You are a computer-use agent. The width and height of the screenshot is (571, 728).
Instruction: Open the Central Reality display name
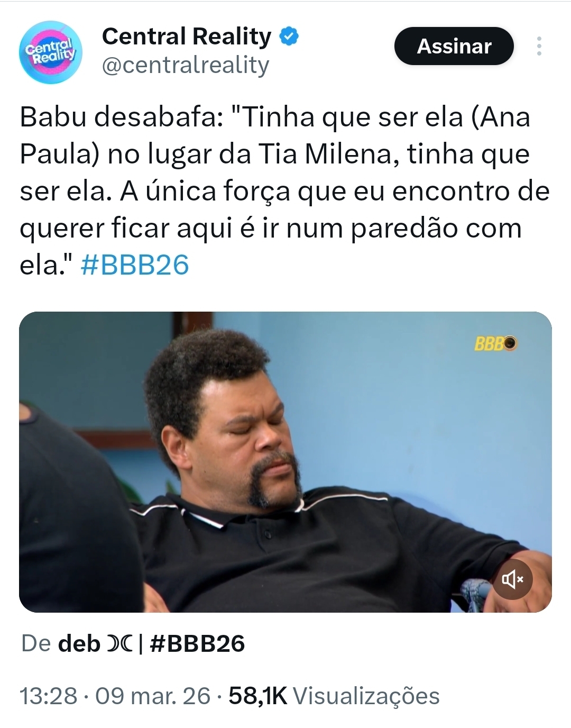click(x=187, y=37)
